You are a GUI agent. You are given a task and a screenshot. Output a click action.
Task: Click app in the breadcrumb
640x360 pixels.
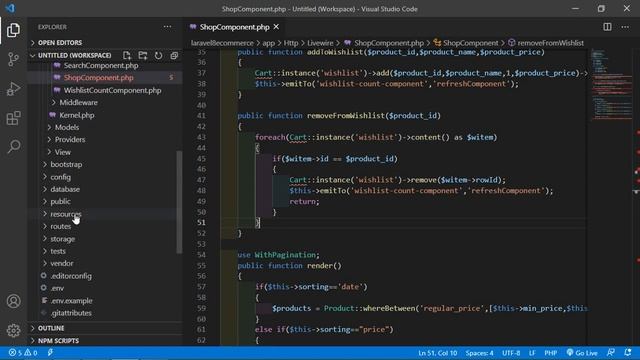point(269,43)
